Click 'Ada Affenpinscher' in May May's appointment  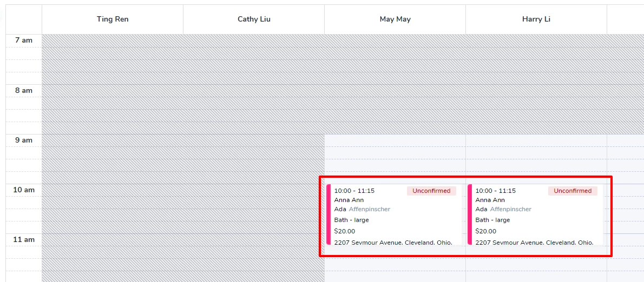tap(362, 210)
